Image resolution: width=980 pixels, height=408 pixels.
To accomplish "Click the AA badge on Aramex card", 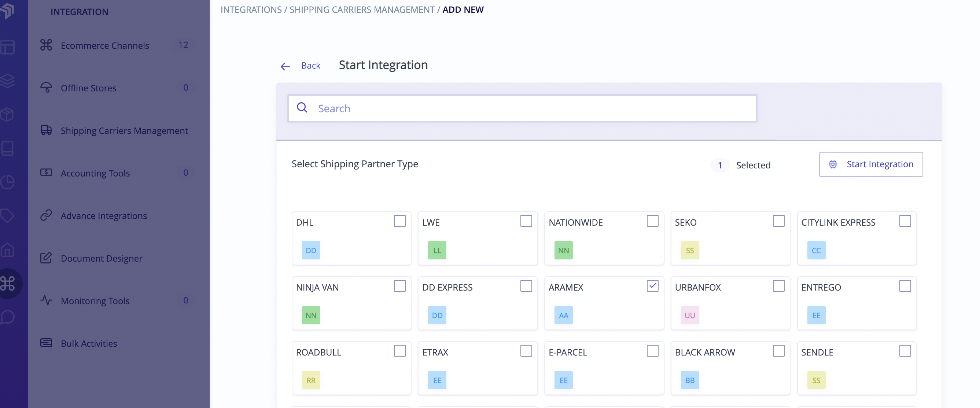I will [563, 315].
